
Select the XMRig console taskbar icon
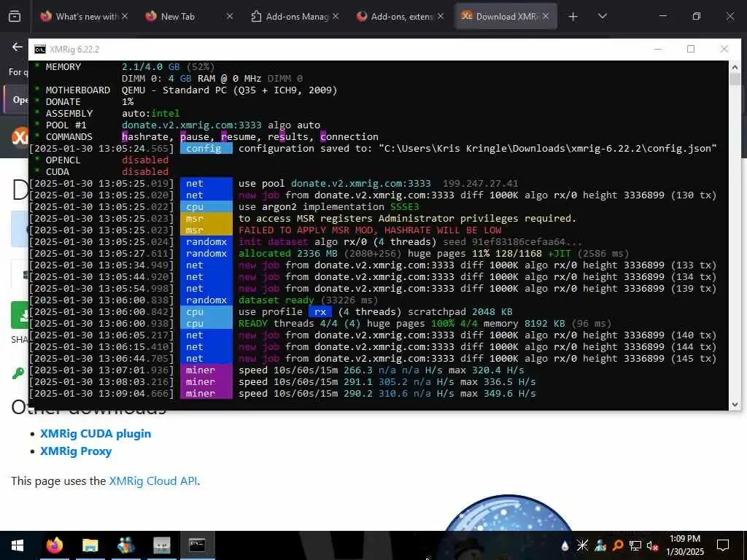click(197, 545)
